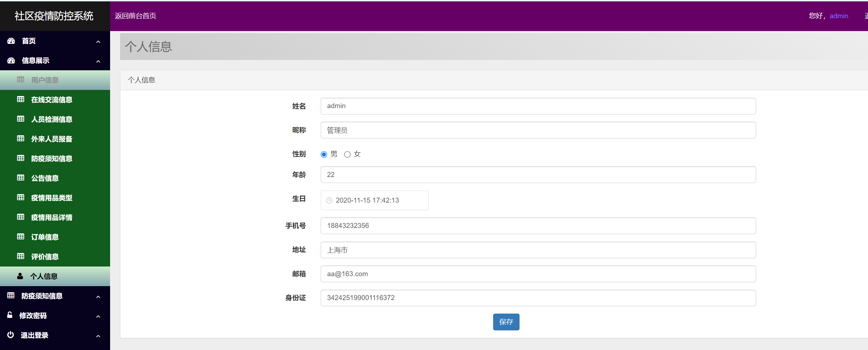Open 疫情用品类型 from the sidebar
Viewport: 868px width, 350px height.
coord(52,197)
